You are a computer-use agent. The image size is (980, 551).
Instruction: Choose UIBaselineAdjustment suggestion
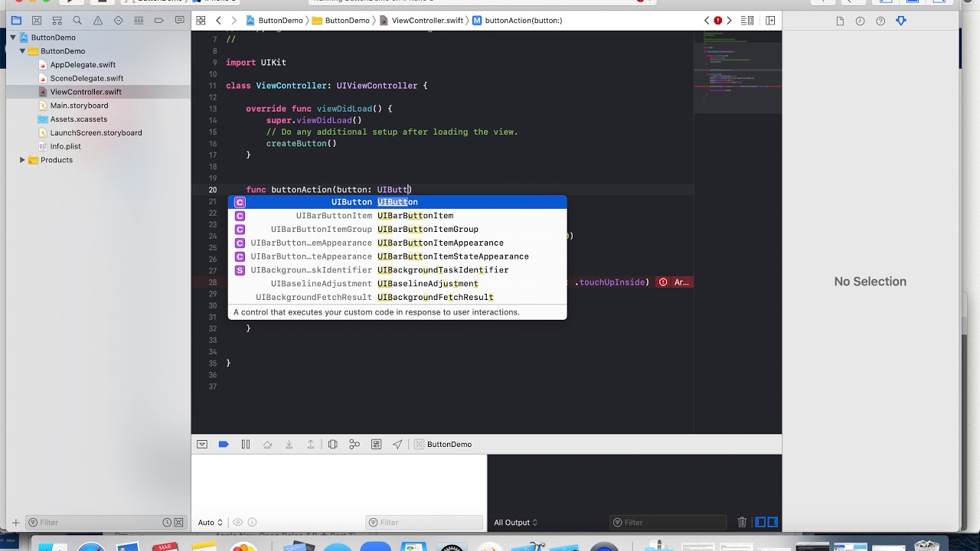pos(397,284)
